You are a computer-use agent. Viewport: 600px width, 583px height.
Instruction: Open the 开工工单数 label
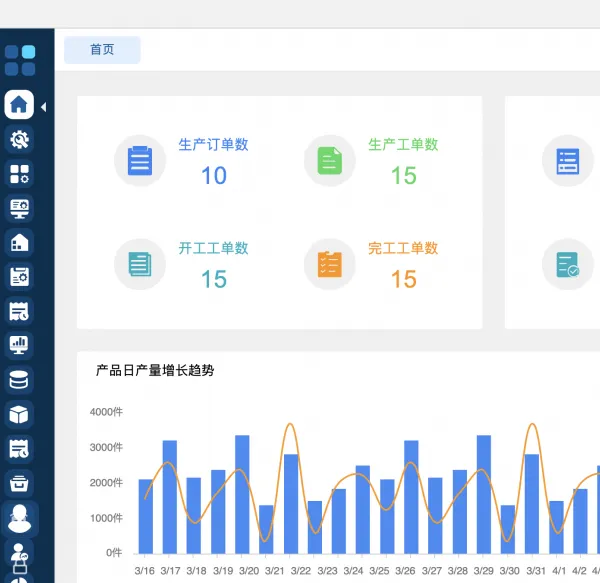(214, 248)
